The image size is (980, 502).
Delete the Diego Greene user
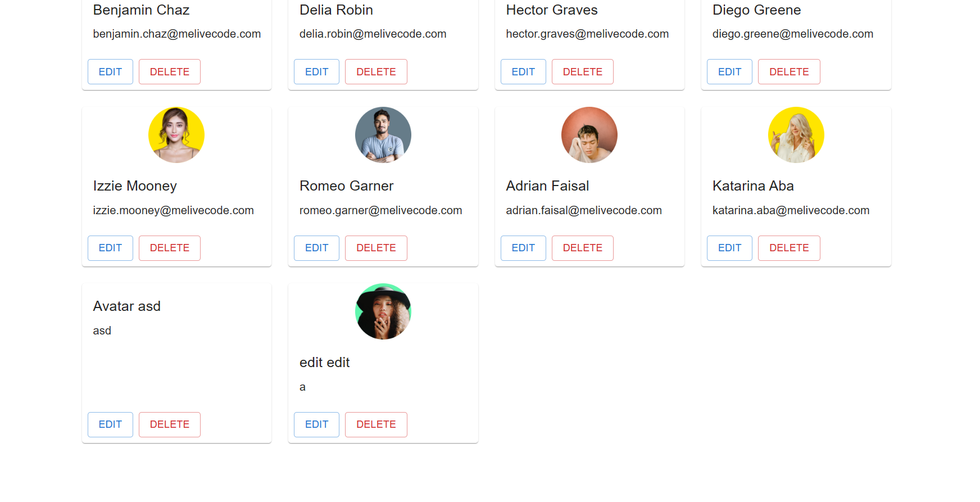[789, 72]
